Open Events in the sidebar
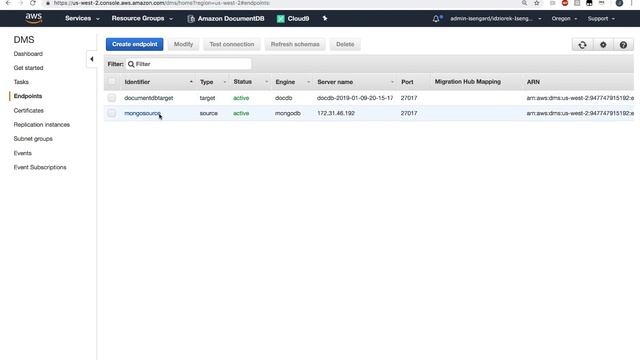The width and height of the screenshot is (640, 360). pyautogui.click(x=22, y=153)
